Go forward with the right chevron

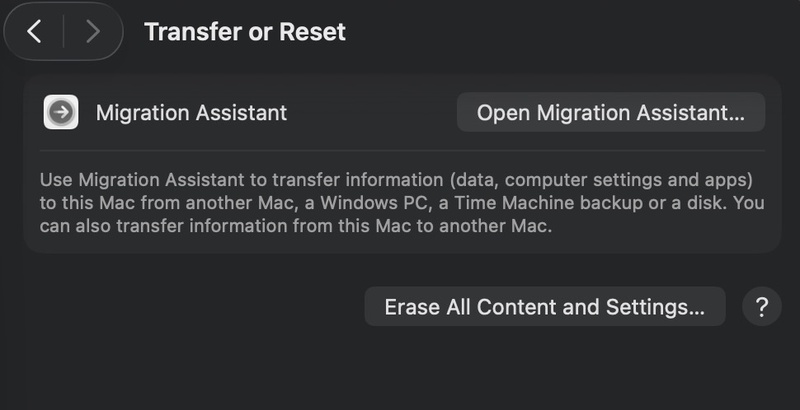(93, 32)
